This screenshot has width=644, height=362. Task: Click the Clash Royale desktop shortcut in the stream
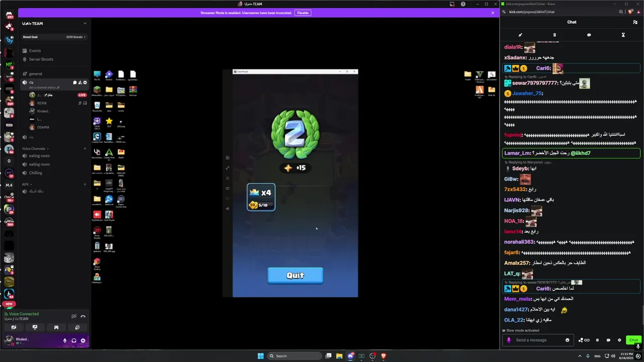tap(109, 216)
